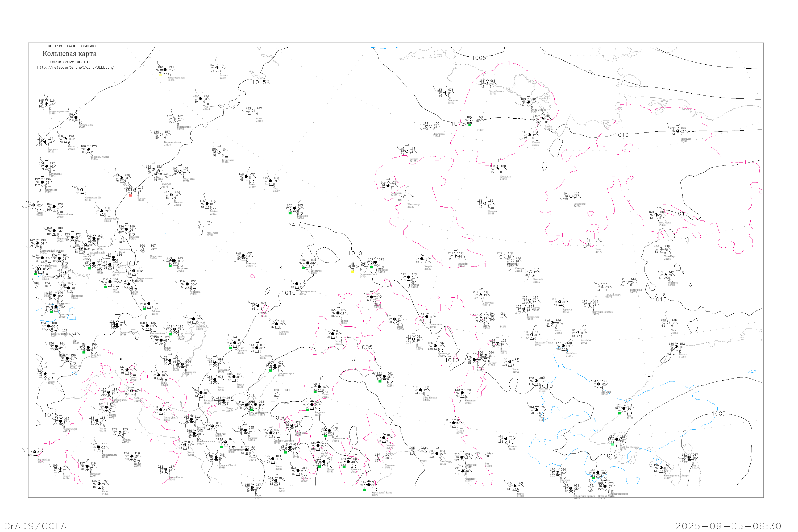The image size is (798, 532).
Task: Click the Тикси station name label
Action: [548, 127]
